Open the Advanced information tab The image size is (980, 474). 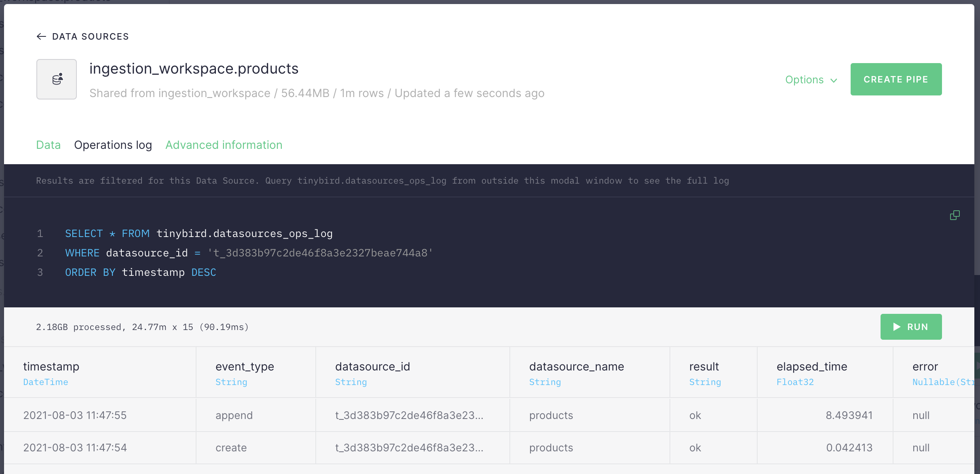coord(224,145)
